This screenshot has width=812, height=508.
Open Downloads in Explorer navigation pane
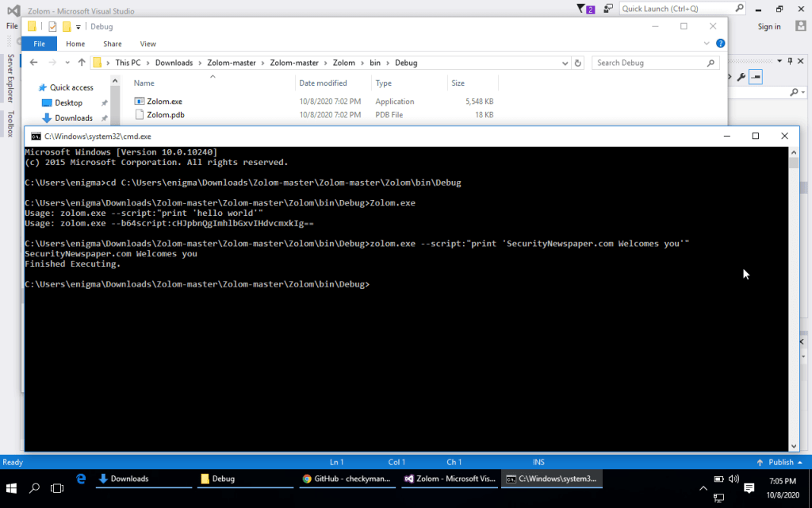(x=74, y=117)
